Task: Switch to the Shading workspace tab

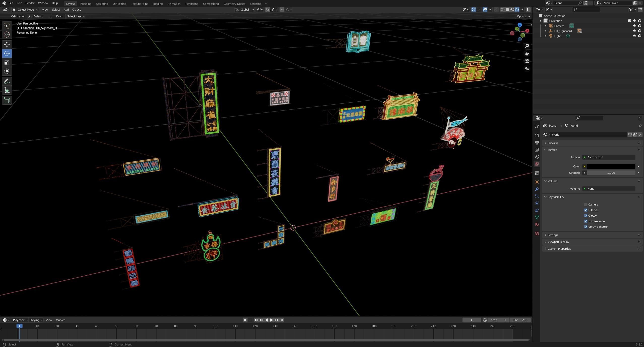Action: pos(157,4)
